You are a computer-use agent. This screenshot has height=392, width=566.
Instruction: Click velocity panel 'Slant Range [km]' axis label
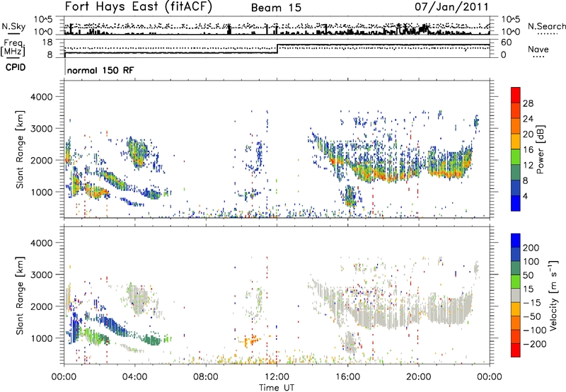click(20, 295)
